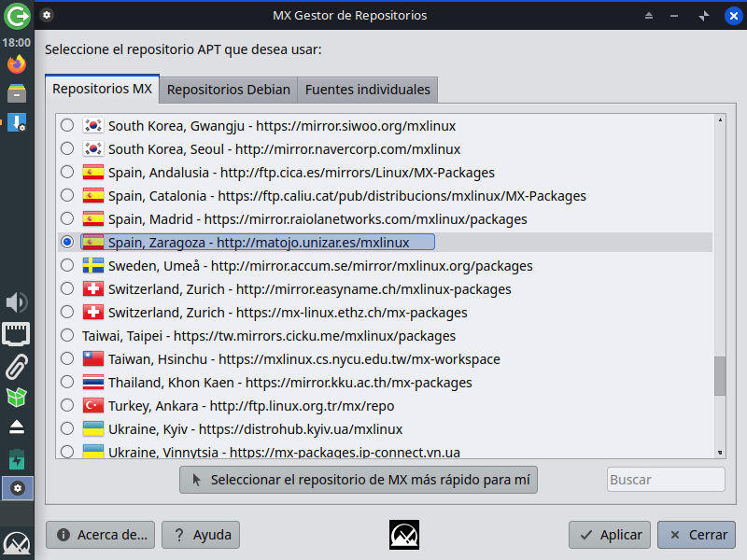Switch to Repositorios MX tab
The image size is (747, 560).
tap(103, 89)
